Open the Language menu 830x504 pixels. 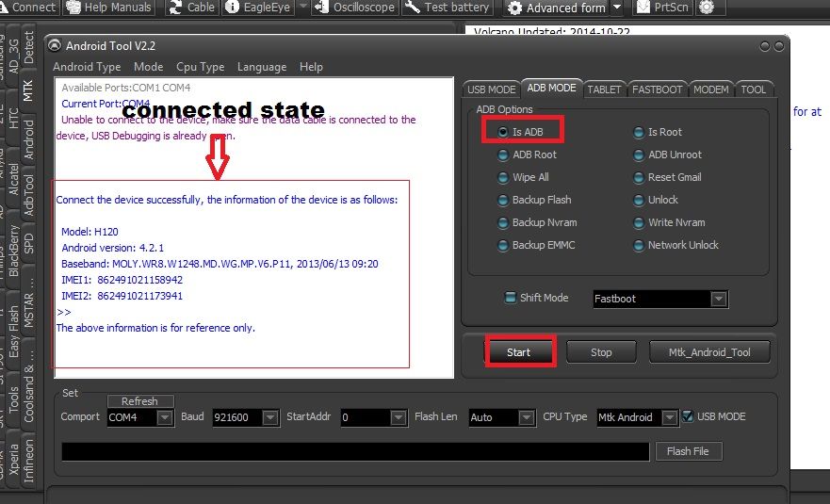click(x=262, y=67)
